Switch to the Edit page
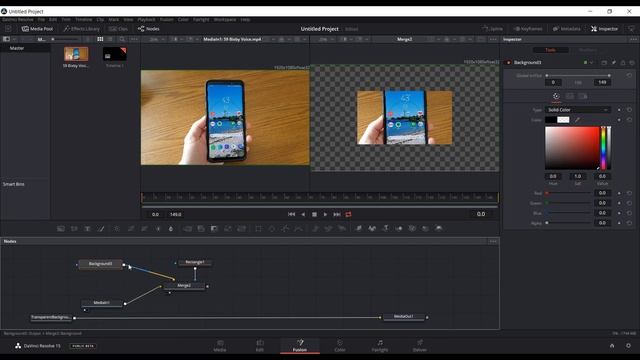The height and width of the screenshot is (360, 640). 260,346
